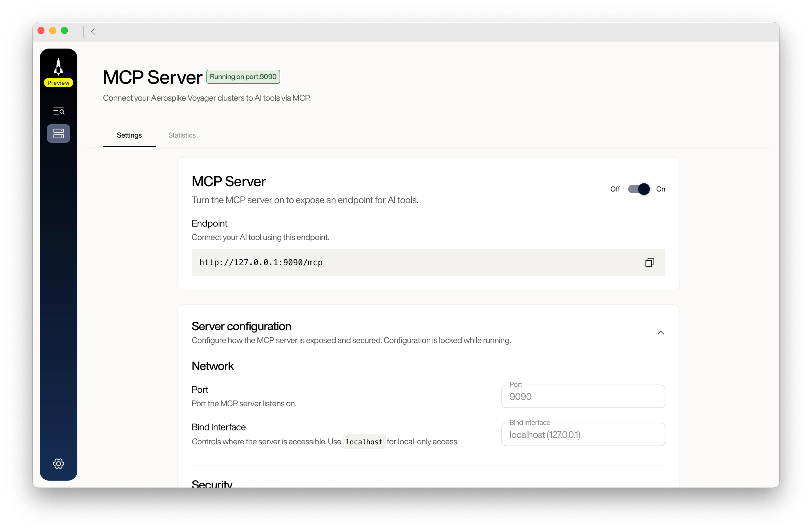
Task: Click the Running on port:9090 badge
Action: (x=243, y=76)
